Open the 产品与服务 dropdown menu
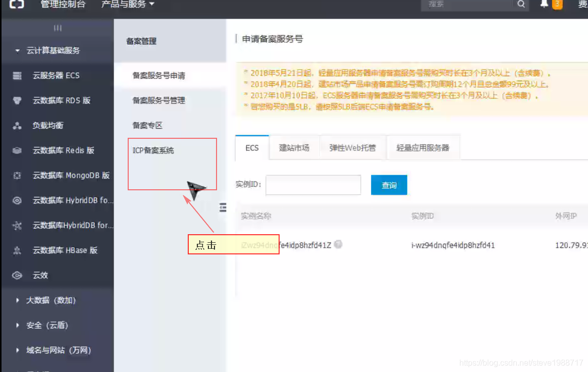 click(128, 5)
